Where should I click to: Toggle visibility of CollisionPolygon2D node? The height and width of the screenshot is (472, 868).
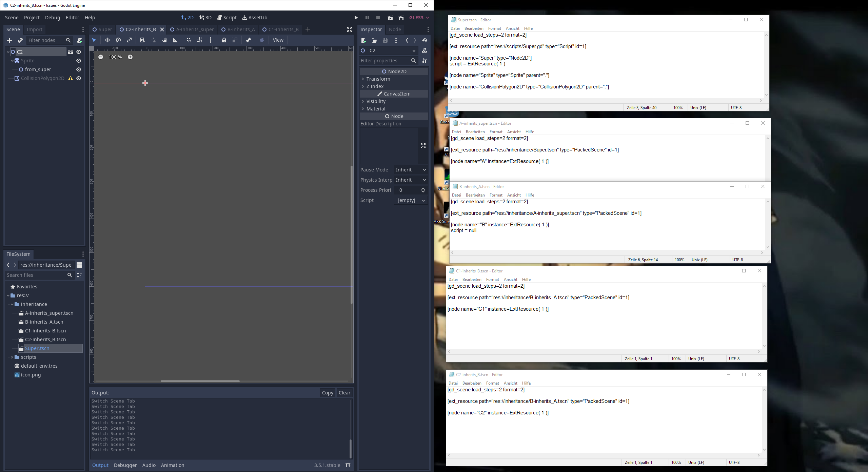click(x=78, y=78)
